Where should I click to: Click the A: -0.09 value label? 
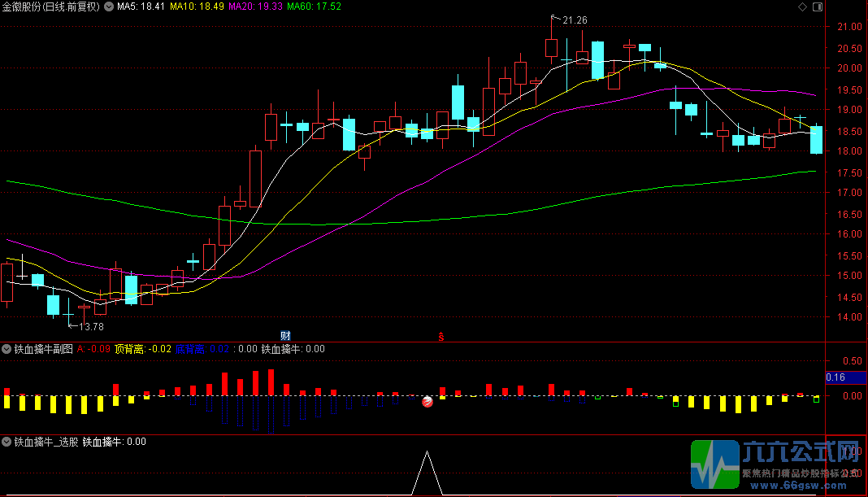[93, 349]
